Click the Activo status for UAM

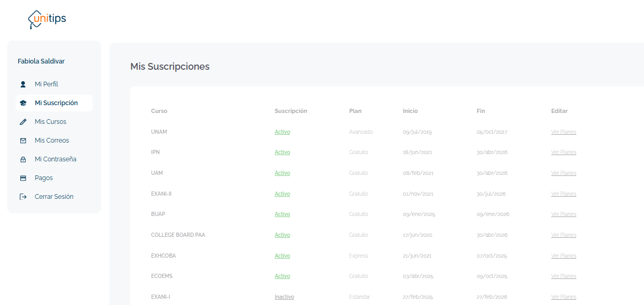click(282, 173)
